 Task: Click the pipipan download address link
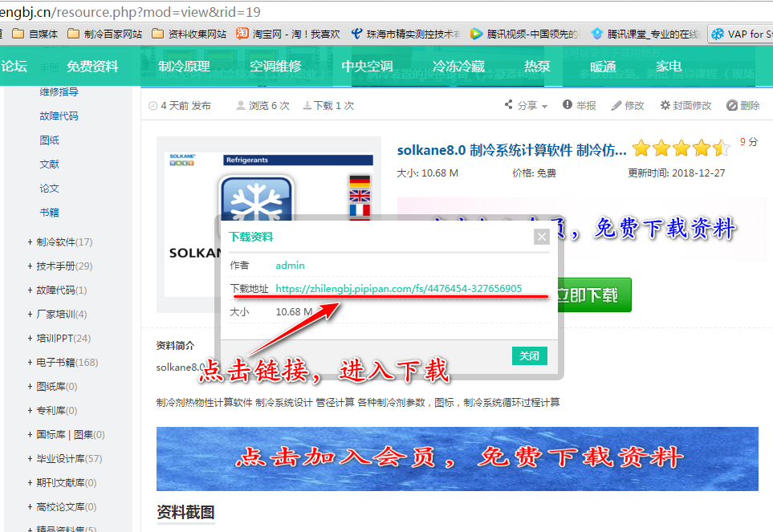point(398,289)
